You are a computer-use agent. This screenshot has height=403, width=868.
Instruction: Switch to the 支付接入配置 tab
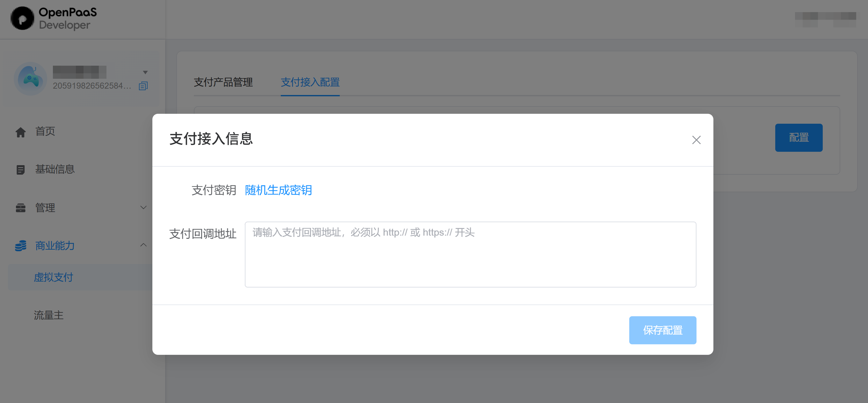310,82
